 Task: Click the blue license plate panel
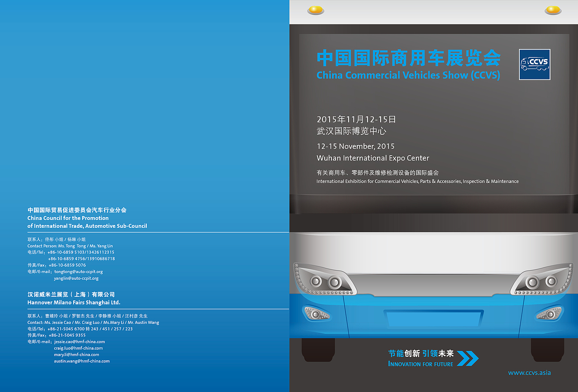coord(433,318)
